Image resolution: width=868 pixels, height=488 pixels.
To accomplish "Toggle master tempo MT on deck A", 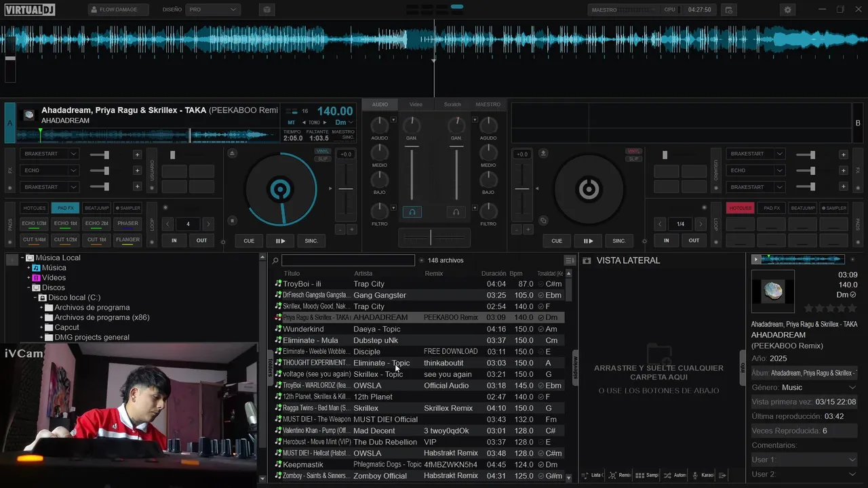I will click(291, 123).
